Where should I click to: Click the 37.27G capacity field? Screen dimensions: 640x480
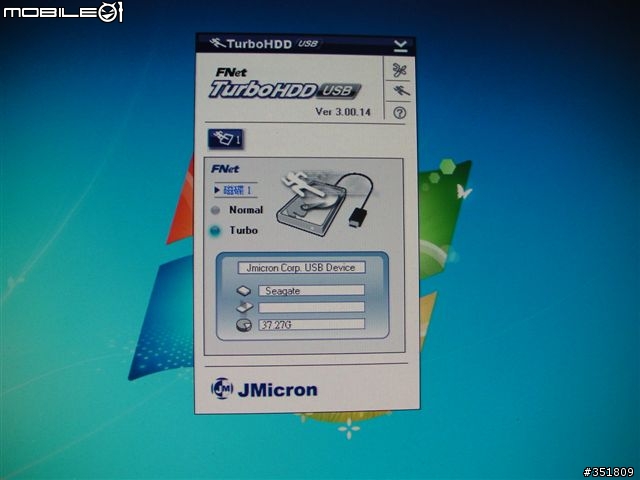(311, 324)
